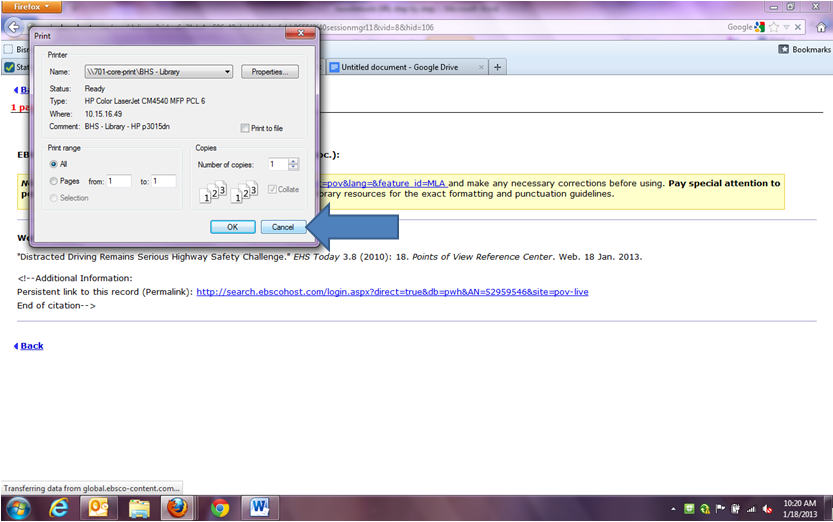Viewport: 833px width, 522px height.
Task: Open Windows Explorer folder in taskbar
Action: (x=138, y=507)
